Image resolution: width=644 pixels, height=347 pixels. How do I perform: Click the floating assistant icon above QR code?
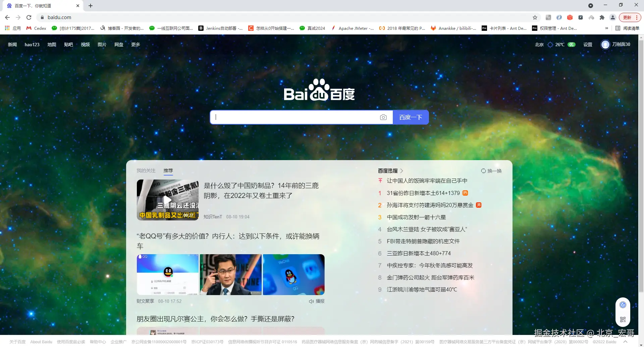pos(623,305)
